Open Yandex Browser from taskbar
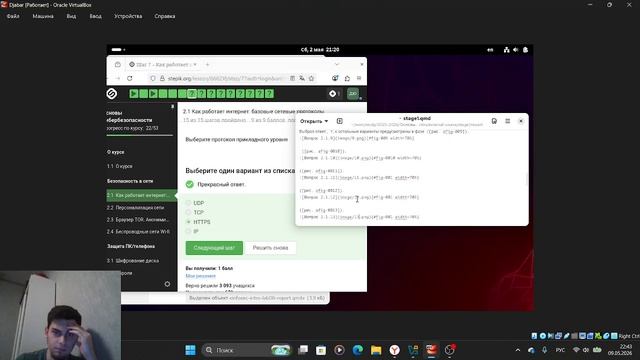Image resolution: width=640 pixels, height=360 pixels. pos(394,350)
